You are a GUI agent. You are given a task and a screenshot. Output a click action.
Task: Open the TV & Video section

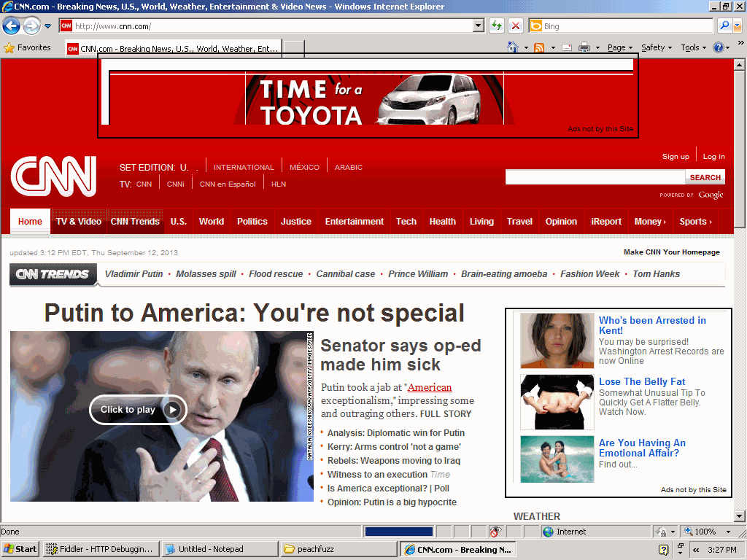tap(79, 222)
